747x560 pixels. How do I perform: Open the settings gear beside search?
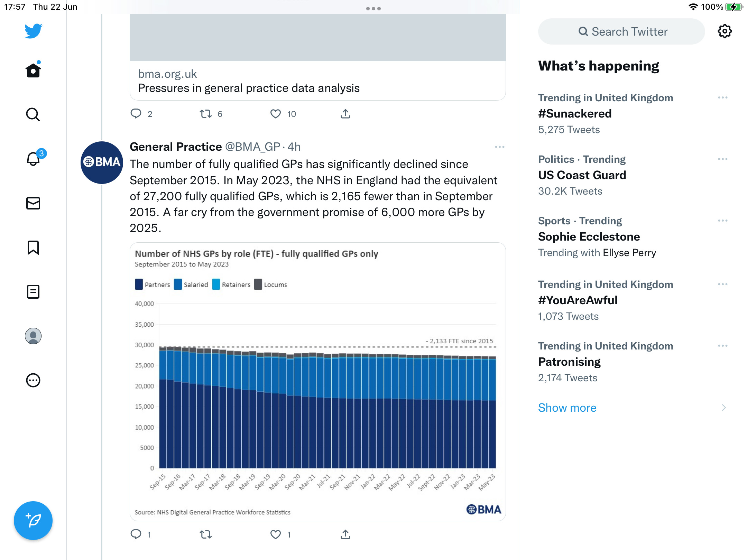pyautogui.click(x=725, y=31)
